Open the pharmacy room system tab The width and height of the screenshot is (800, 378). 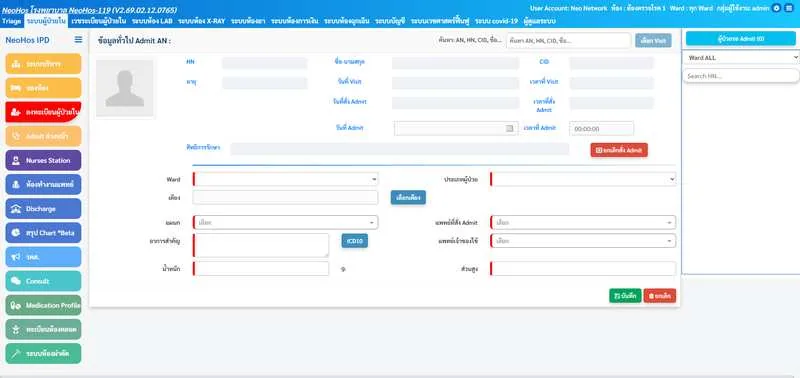click(x=248, y=21)
